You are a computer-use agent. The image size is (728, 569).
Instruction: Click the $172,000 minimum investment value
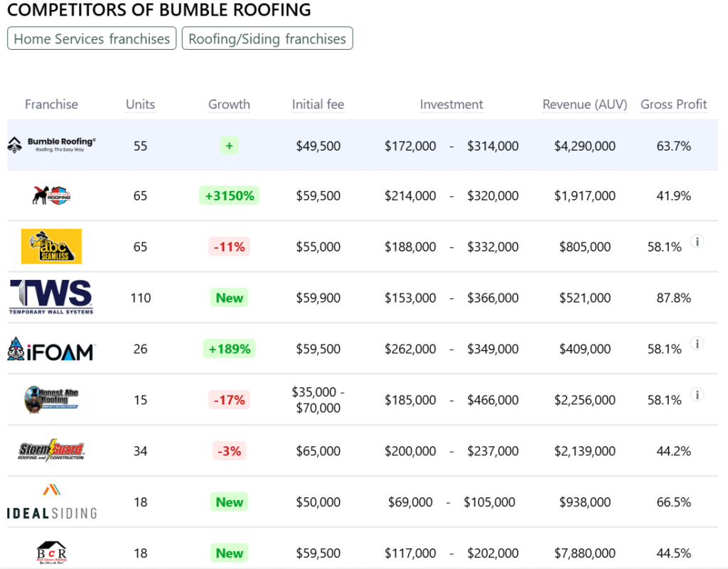(x=410, y=146)
